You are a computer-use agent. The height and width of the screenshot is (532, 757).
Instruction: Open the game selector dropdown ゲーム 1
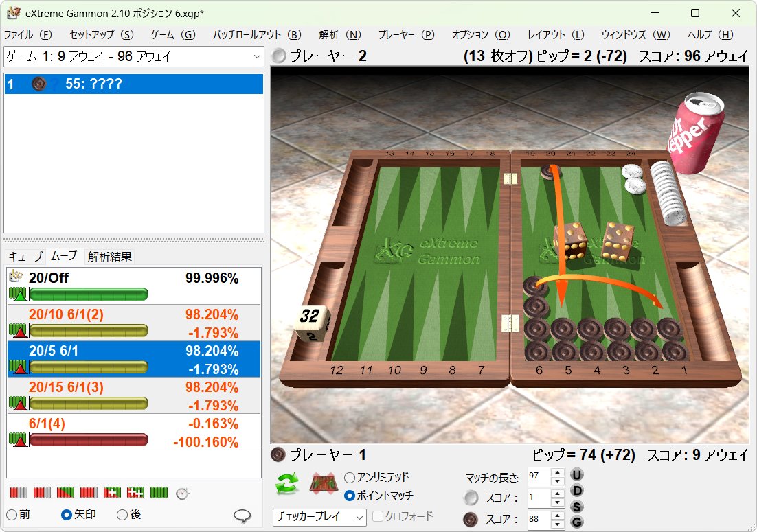pyautogui.click(x=134, y=56)
